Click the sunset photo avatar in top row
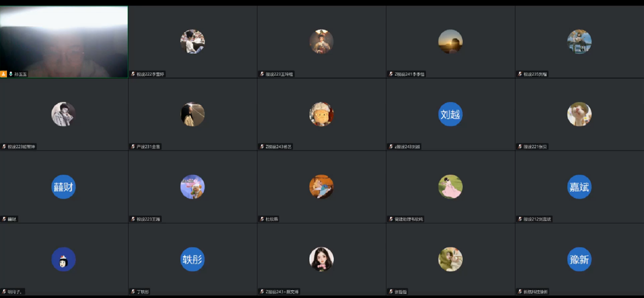Viewport: 644px width, 298px height. coord(450,42)
